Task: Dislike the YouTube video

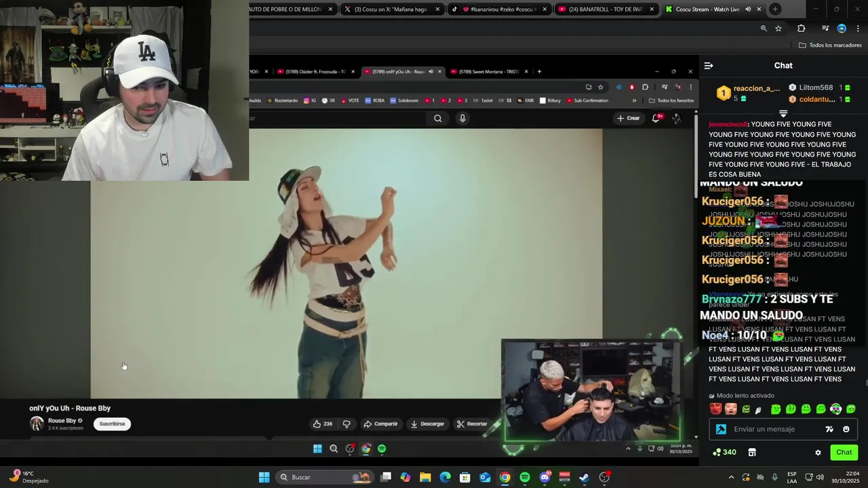Action: pyautogui.click(x=347, y=424)
